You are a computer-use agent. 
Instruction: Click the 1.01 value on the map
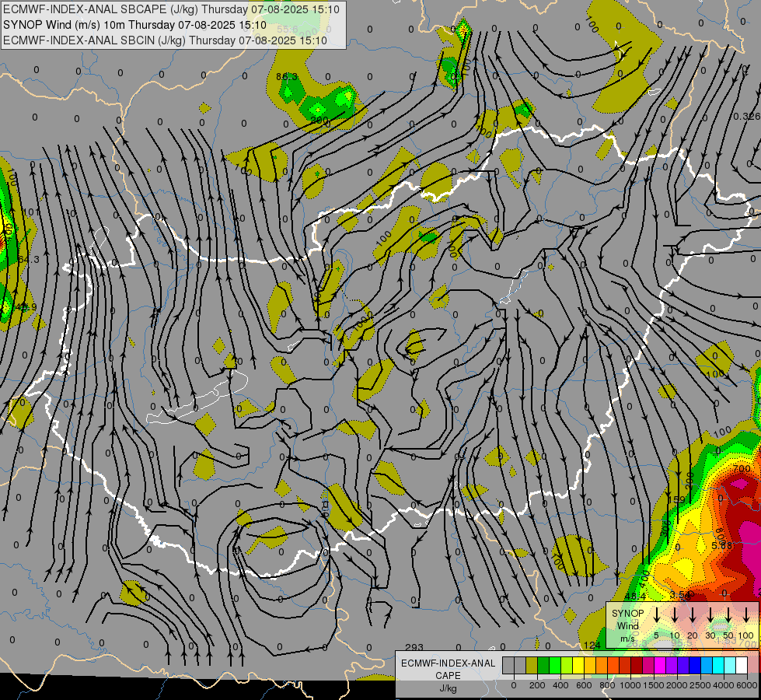point(30,212)
